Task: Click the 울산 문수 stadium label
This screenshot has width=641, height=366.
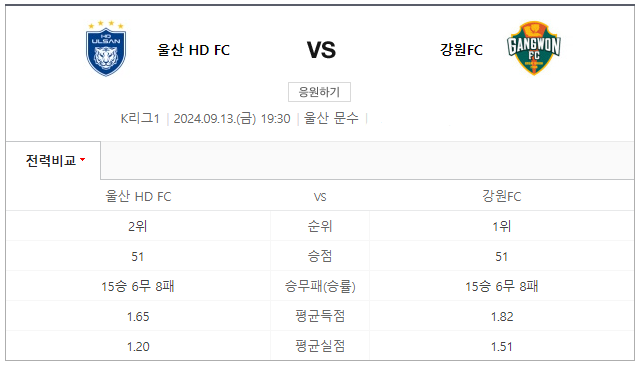Action: (331, 118)
